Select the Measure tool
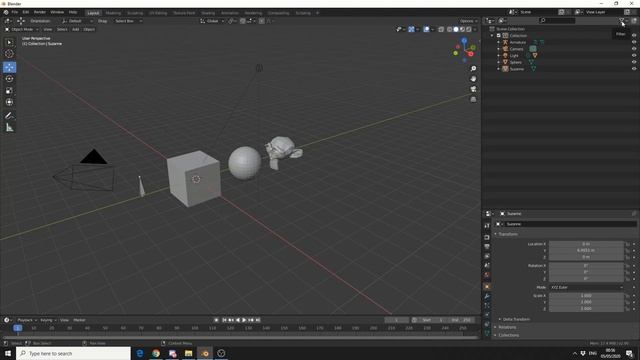The width and height of the screenshot is (640, 360). click(9, 128)
